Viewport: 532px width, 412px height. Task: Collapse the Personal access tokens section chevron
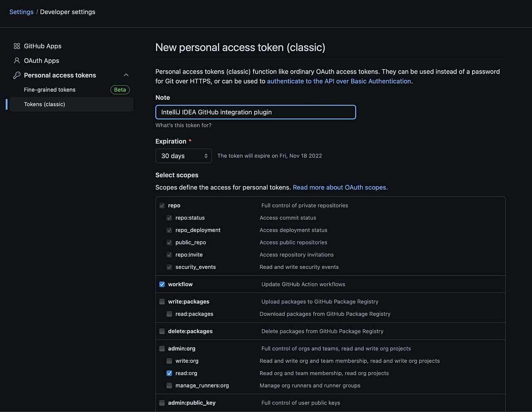coord(126,75)
